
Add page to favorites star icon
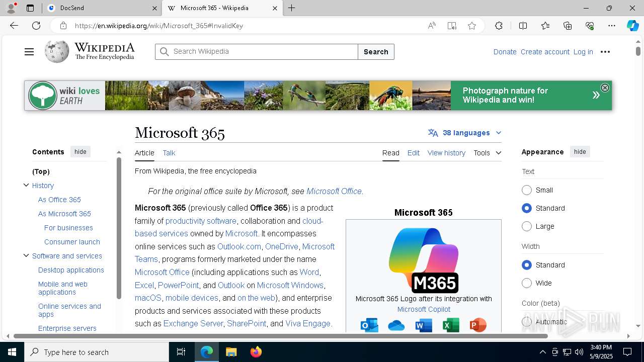[x=472, y=26]
